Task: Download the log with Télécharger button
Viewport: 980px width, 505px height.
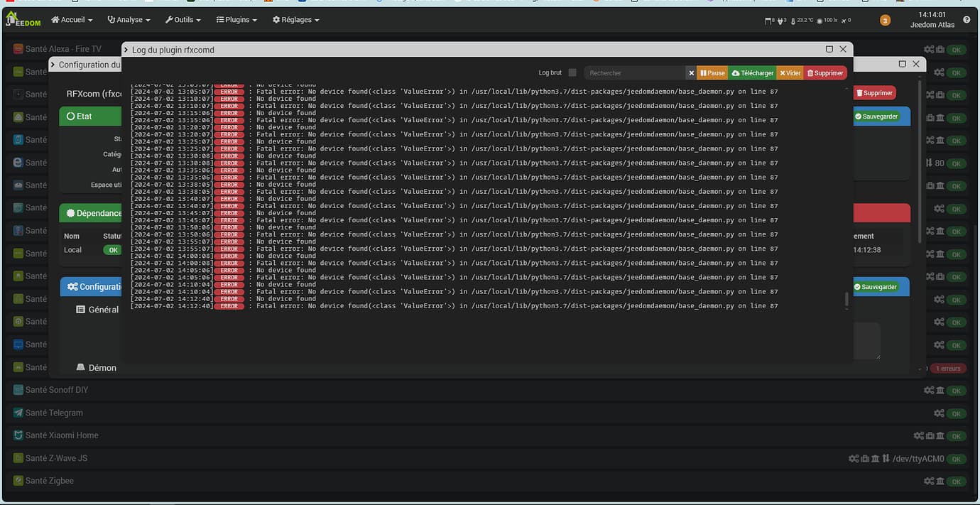Action: pyautogui.click(x=752, y=73)
